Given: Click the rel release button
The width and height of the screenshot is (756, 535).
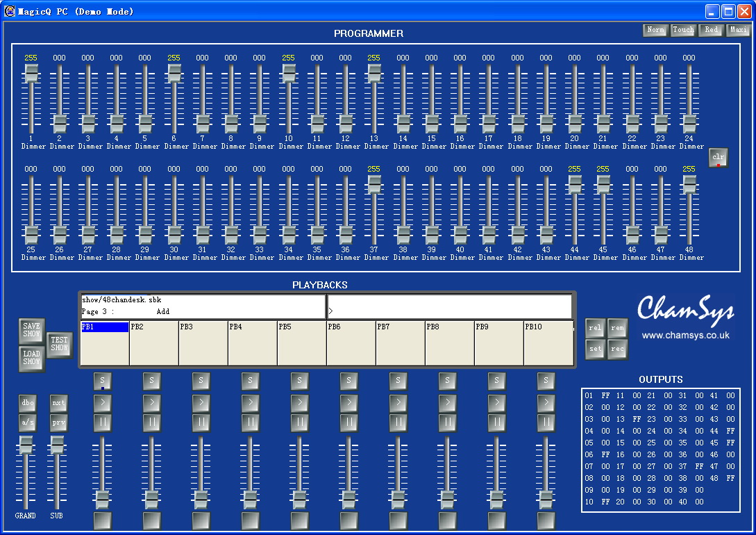Looking at the screenshot, I should [x=595, y=328].
